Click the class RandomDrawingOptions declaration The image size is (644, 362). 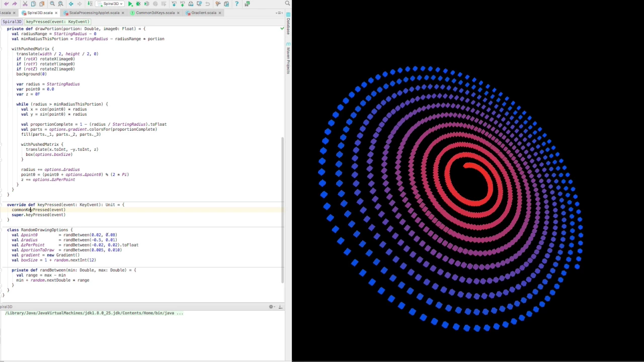(40, 230)
